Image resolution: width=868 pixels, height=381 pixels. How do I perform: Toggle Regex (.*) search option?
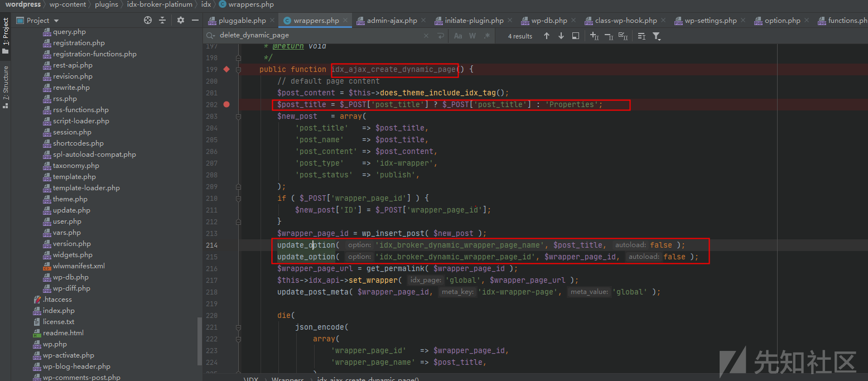(x=487, y=36)
